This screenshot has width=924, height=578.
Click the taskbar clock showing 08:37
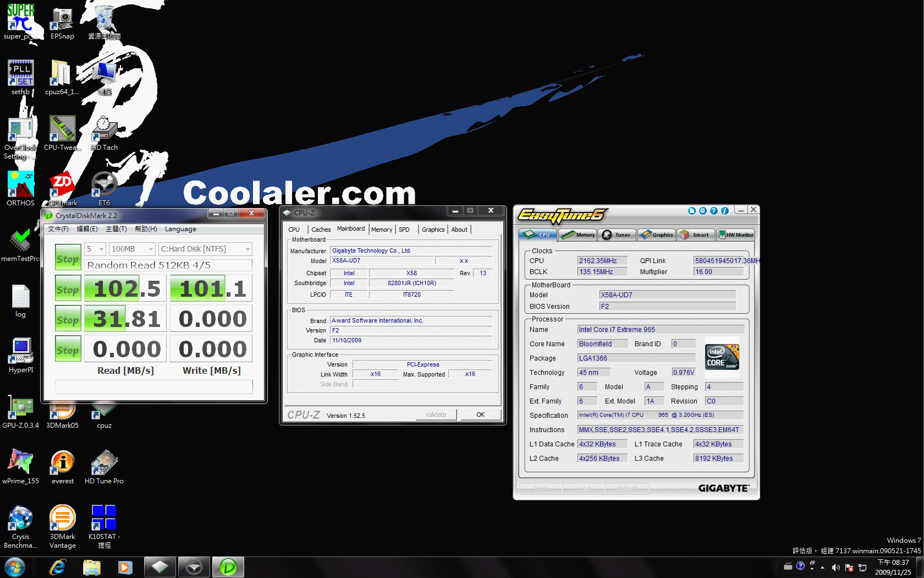[893, 567]
